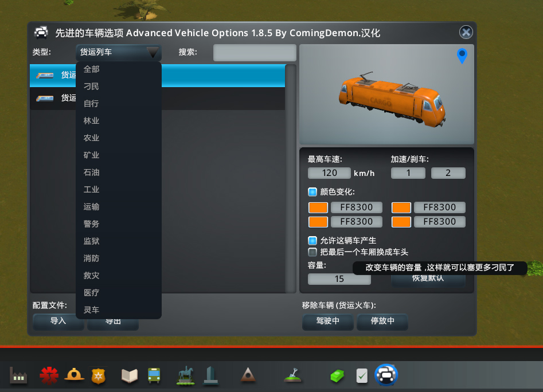The height and width of the screenshot is (392, 543).
Task: Open the landscaping shovel tool
Action: (293, 375)
